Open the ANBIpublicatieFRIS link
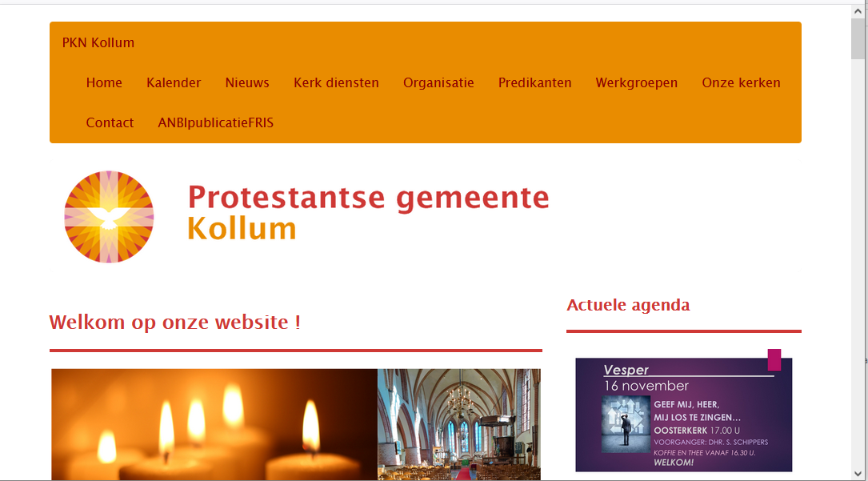The image size is (868, 481). click(x=216, y=123)
